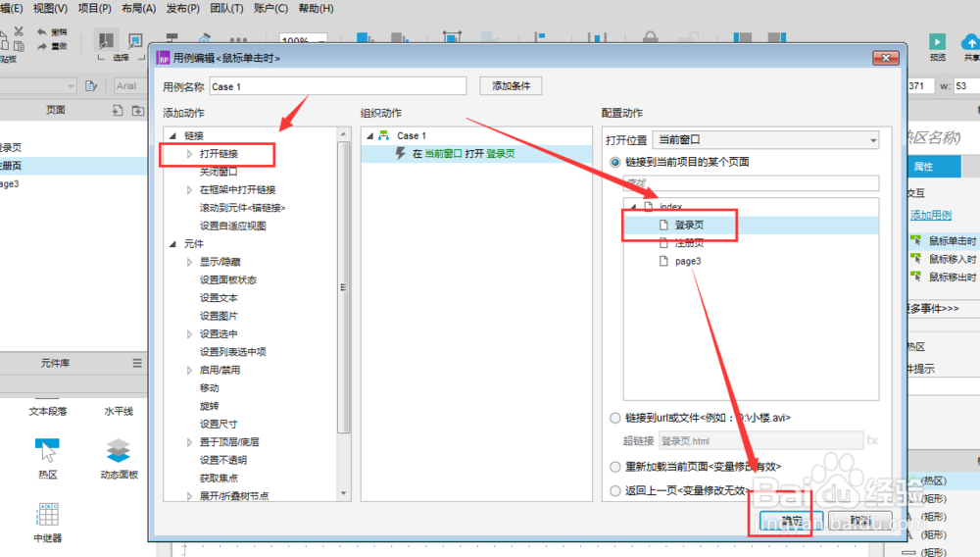
Task: Click the 超链接 text field
Action: (760, 440)
